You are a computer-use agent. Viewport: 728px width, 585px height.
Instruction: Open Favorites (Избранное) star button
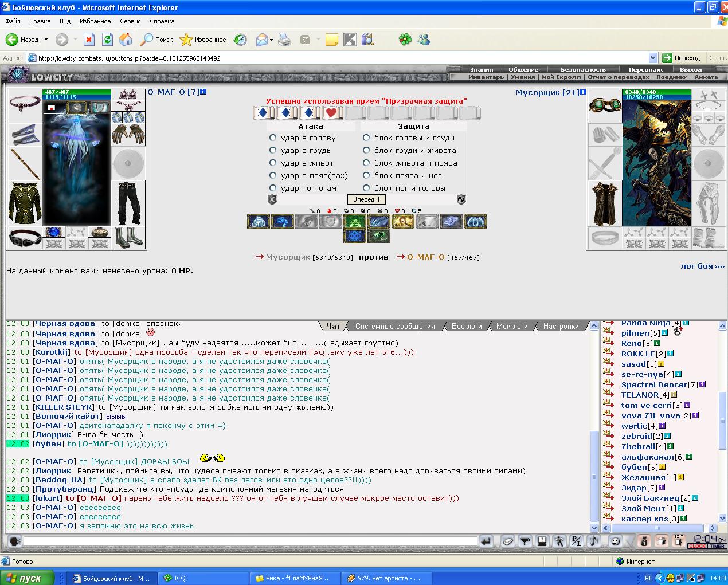[203, 40]
